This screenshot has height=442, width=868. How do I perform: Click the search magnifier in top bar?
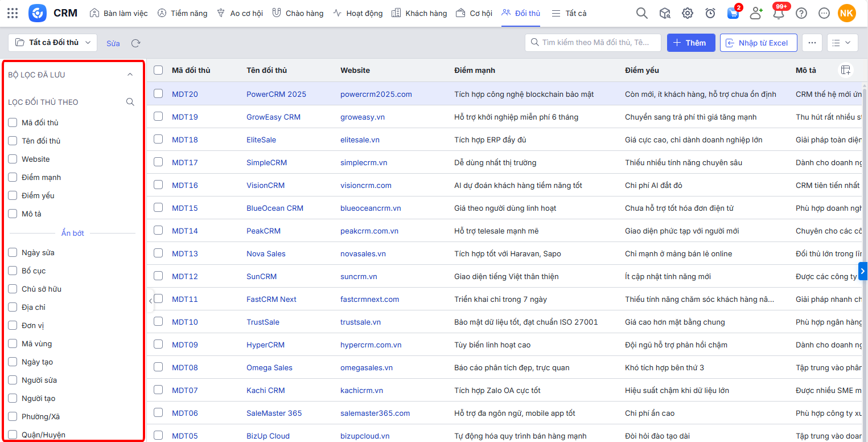tap(641, 13)
